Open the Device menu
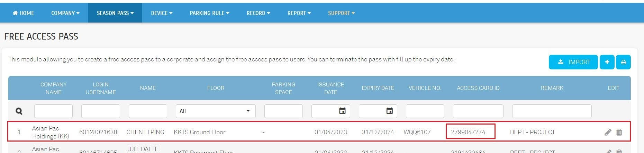Viewport: 644px width, 153px height. click(162, 13)
